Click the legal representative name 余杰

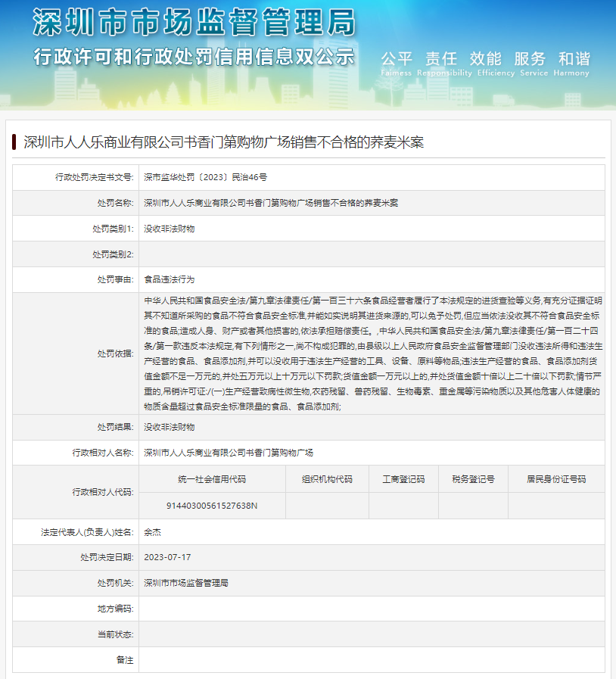152,532
